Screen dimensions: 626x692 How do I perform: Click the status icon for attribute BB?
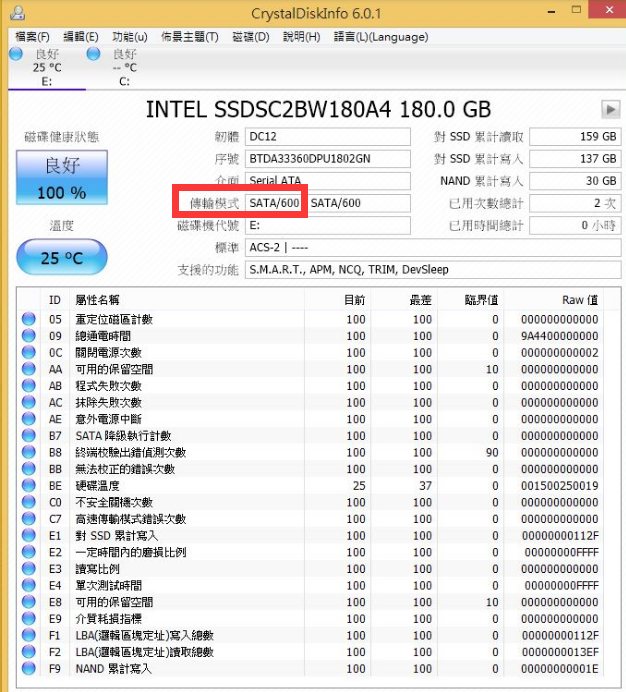(29, 469)
